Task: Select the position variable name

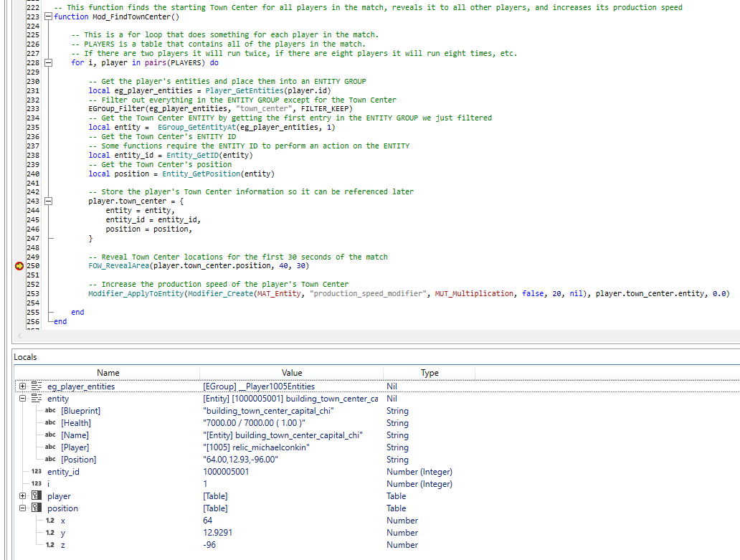Action: pos(62,508)
